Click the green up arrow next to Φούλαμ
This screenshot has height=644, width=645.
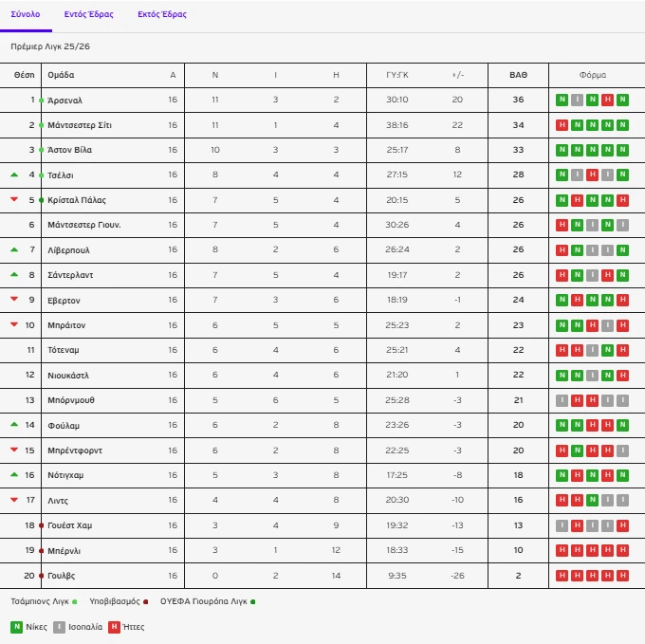click(x=14, y=425)
